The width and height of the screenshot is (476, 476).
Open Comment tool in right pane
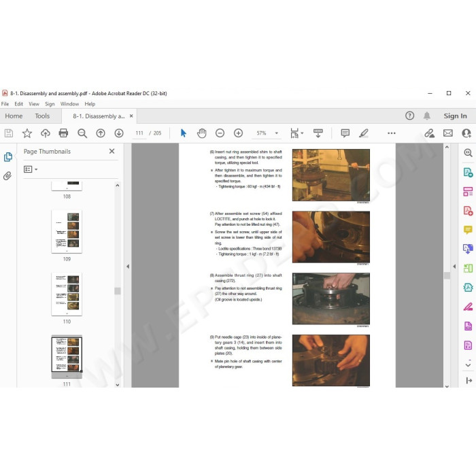click(468, 230)
